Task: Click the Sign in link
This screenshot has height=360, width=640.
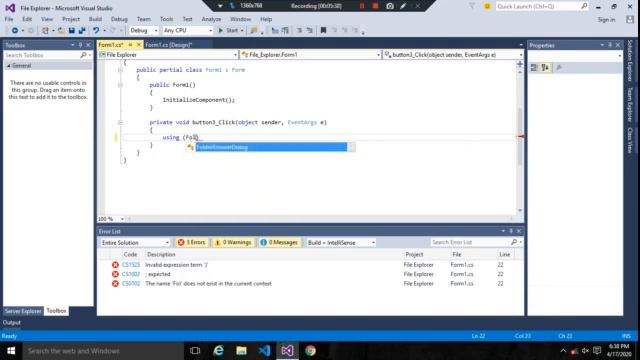Action: 606,20
